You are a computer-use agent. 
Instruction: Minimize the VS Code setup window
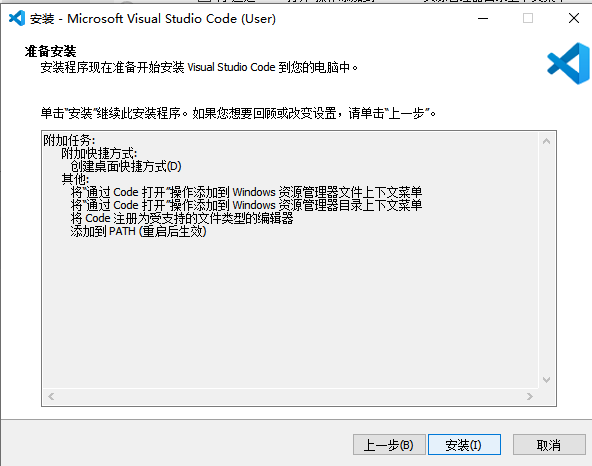pos(483,18)
